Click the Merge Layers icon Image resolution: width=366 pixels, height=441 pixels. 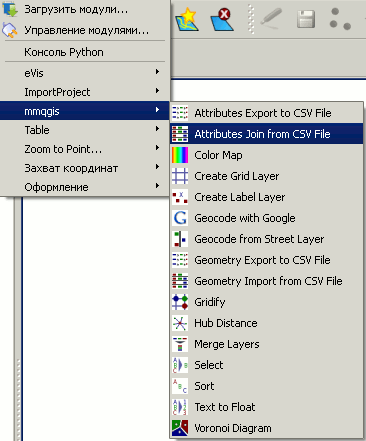(x=180, y=344)
